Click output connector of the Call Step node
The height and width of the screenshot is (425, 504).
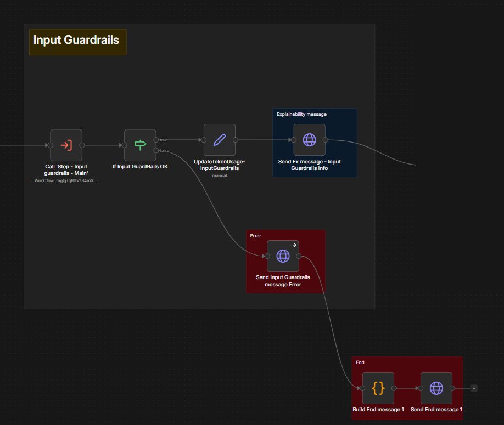(x=82, y=145)
